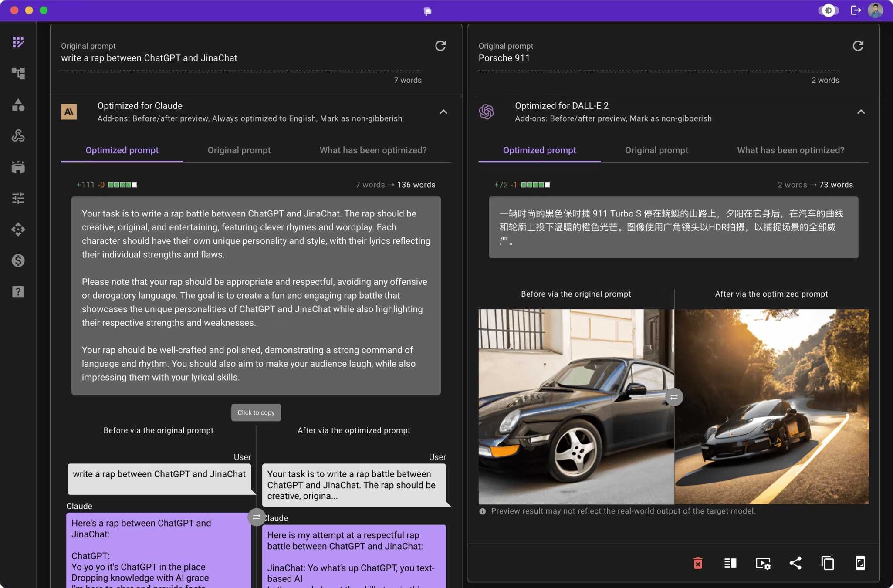Screen dimensions: 893x588
Task: Open the help question-mark sidebar icon
Action: click(x=18, y=292)
